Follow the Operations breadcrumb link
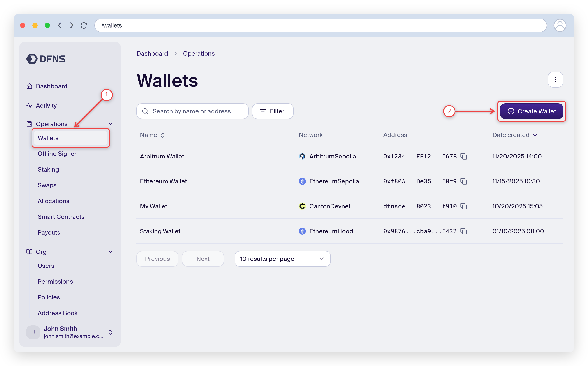The image size is (588, 366). tap(199, 53)
